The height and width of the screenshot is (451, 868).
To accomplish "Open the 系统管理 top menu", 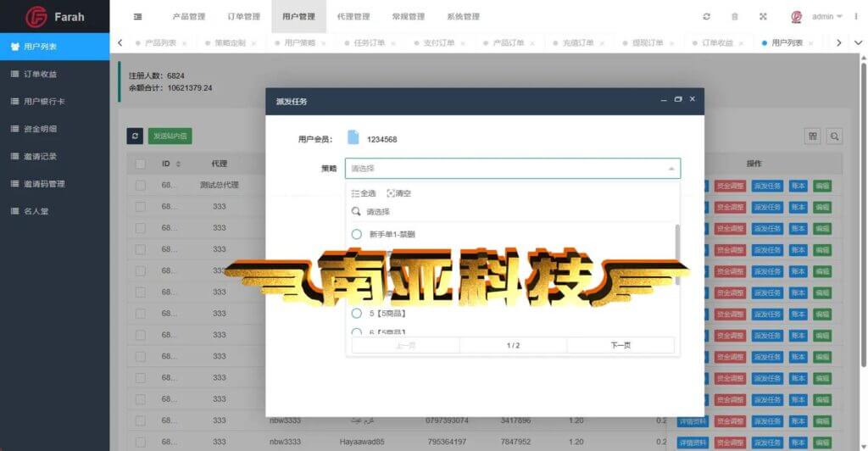I will click(x=464, y=17).
